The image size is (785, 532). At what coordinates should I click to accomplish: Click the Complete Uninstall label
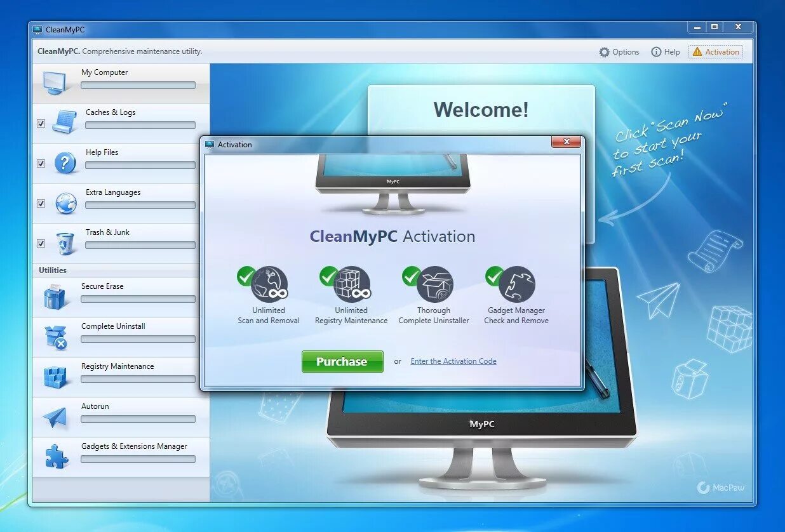[x=113, y=326]
